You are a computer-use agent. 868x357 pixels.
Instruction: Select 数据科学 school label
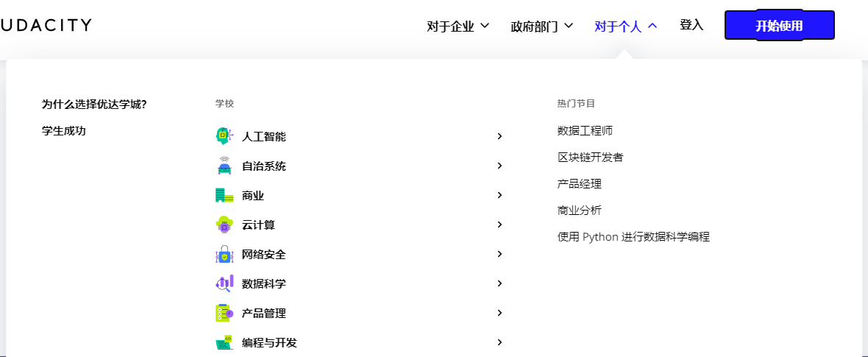[x=264, y=284]
